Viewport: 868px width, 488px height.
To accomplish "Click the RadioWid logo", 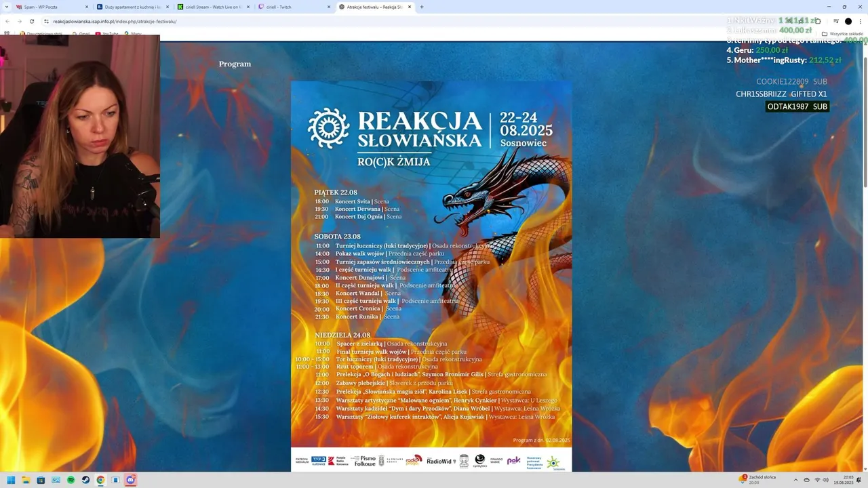I will [440, 461].
